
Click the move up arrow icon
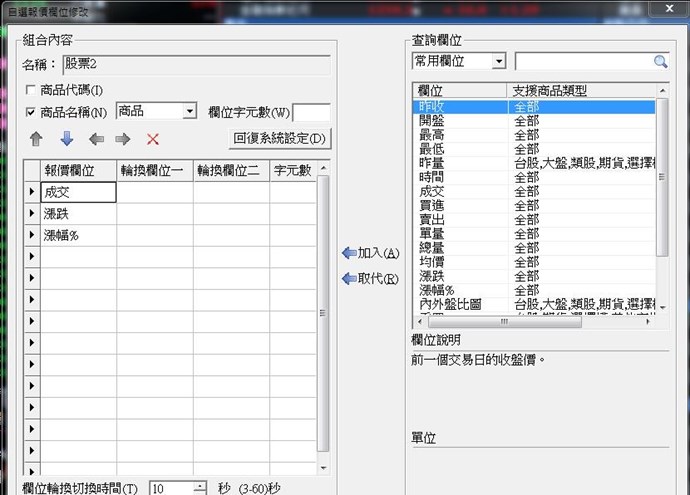coord(37,139)
